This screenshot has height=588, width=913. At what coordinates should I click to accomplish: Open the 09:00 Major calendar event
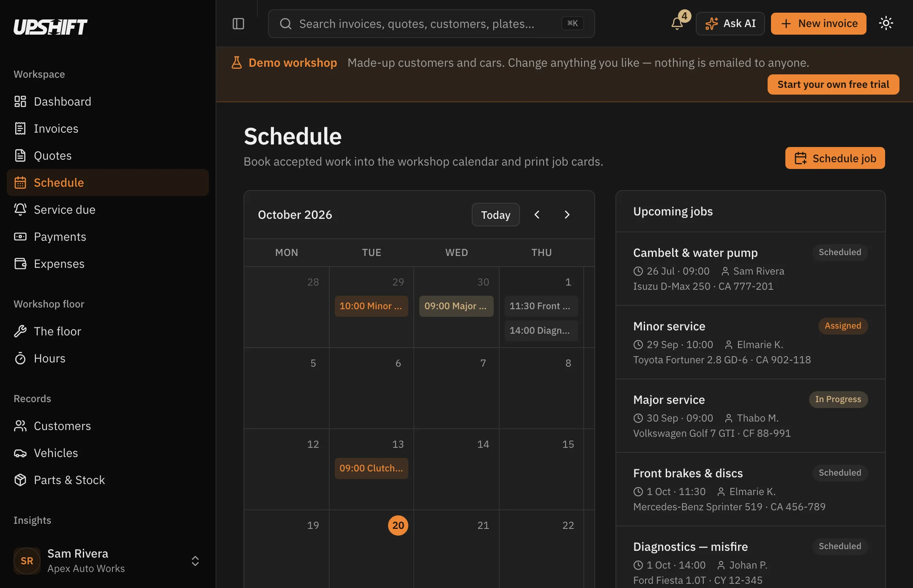[456, 306]
